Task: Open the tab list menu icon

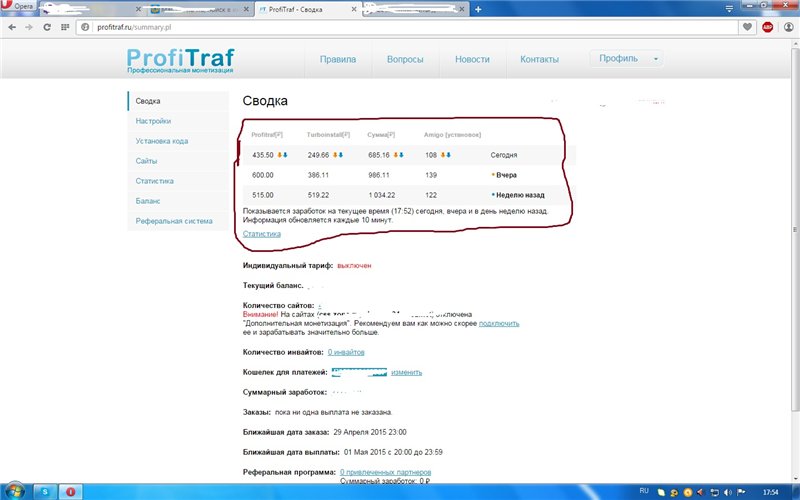Action: pos(729,9)
